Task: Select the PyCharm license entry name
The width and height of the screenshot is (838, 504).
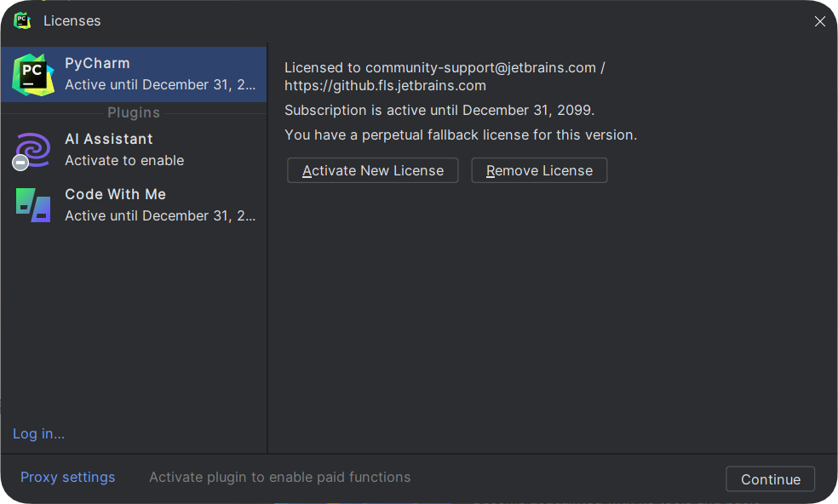Action: pyautogui.click(x=97, y=63)
